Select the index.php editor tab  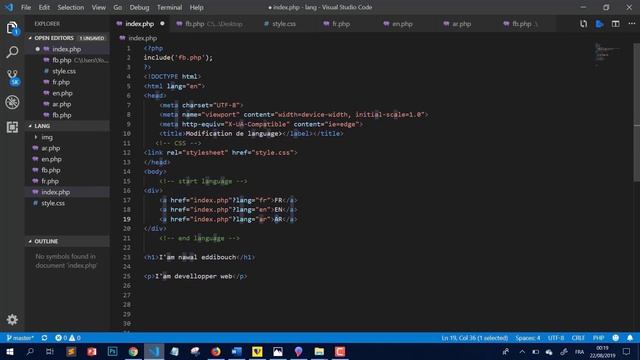click(x=140, y=24)
